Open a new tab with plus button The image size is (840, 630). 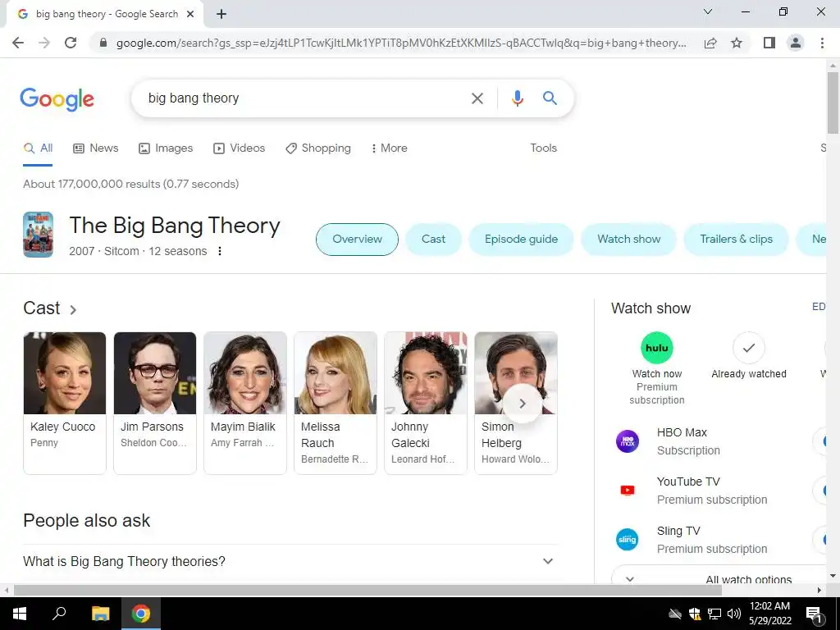[x=221, y=15]
